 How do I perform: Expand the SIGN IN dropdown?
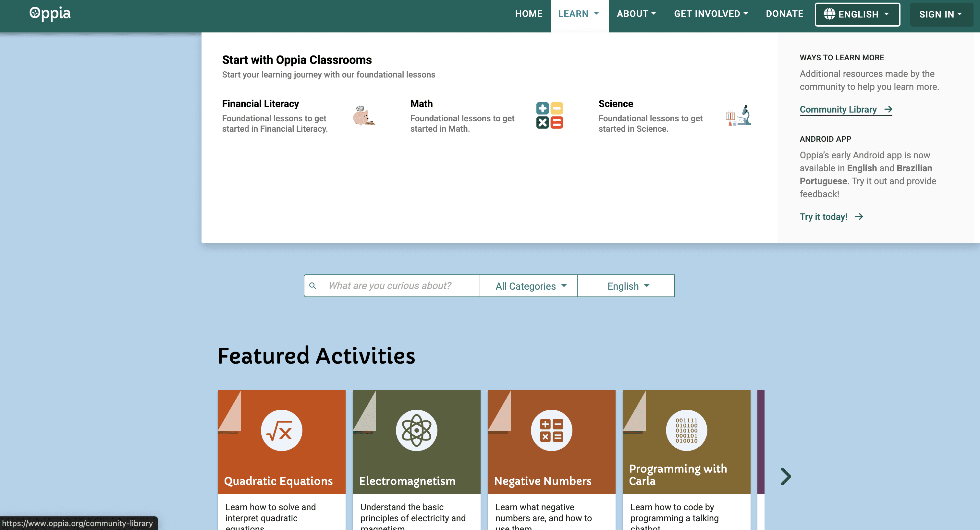[x=940, y=15]
